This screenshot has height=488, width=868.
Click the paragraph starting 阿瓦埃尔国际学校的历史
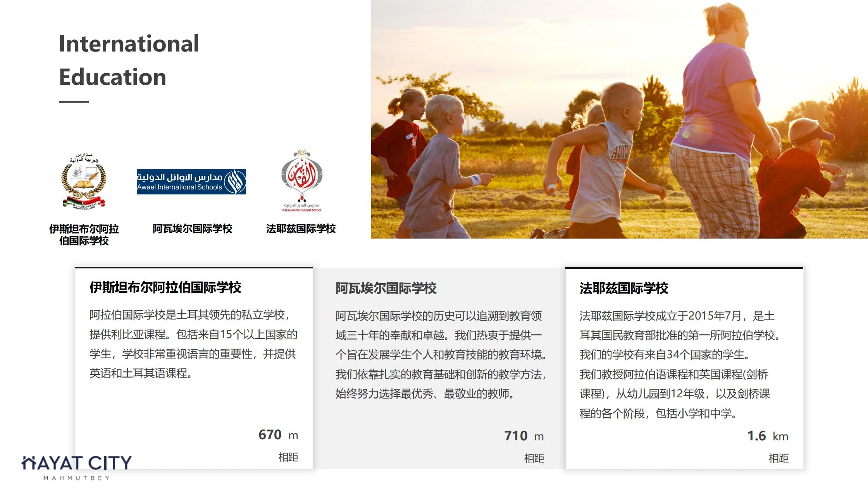(x=441, y=355)
